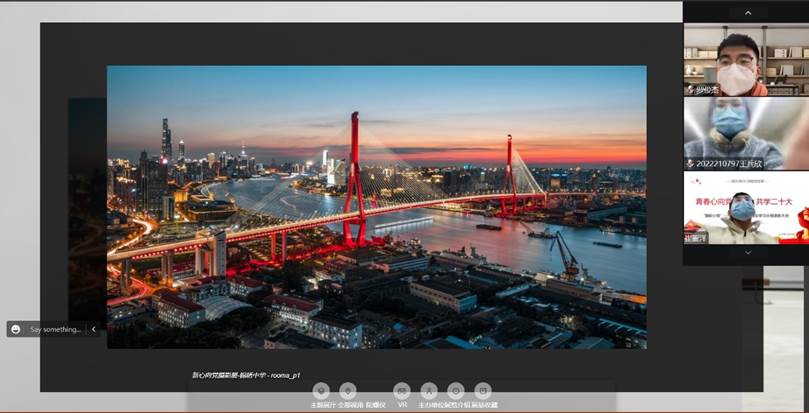Viewport: 809px width, 413px height.
Task: Select the top participant video thumbnail
Action: 746,59
